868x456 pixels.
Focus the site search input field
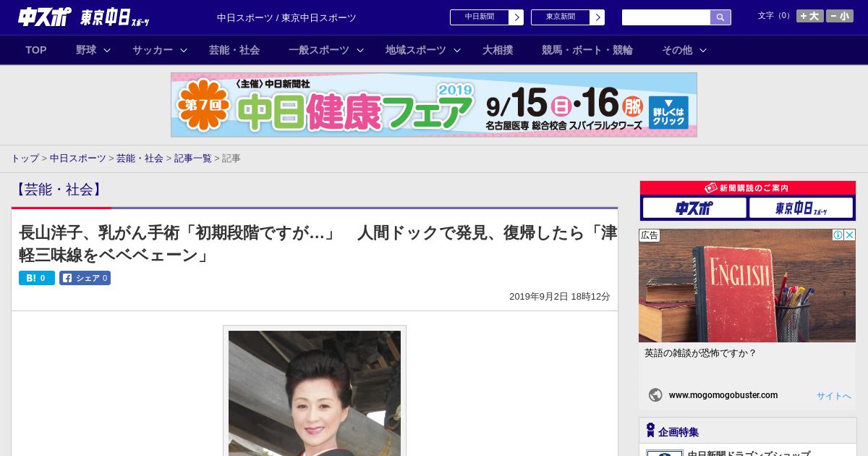(666, 17)
